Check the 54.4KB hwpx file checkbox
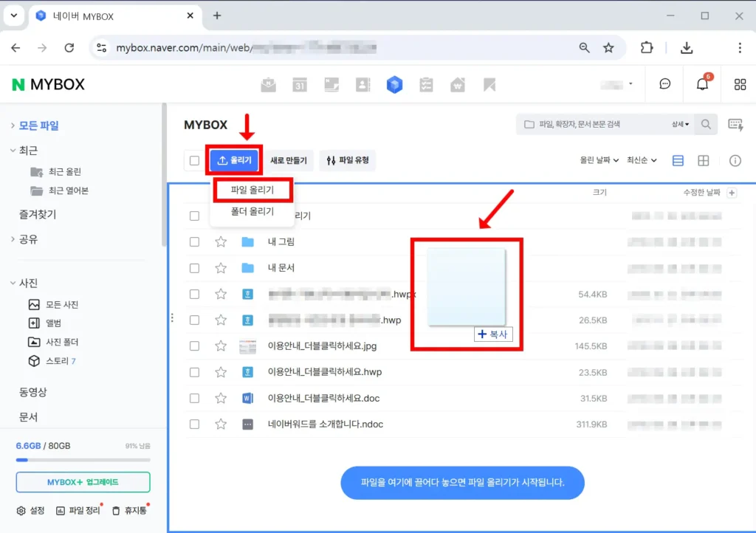Image resolution: width=756 pixels, height=533 pixels. click(194, 294)
